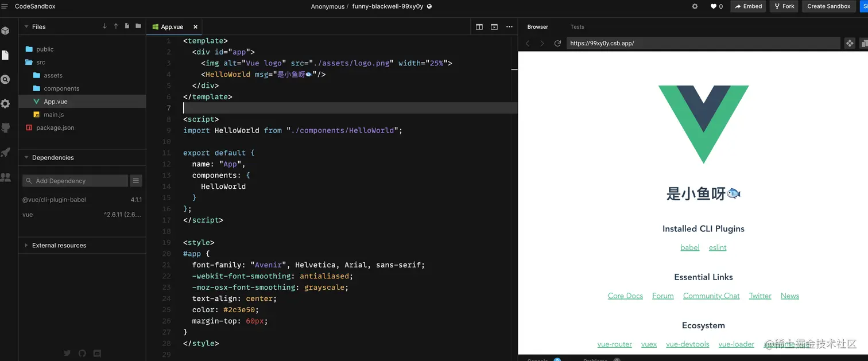Open the Core Docs link

point(625,296)
